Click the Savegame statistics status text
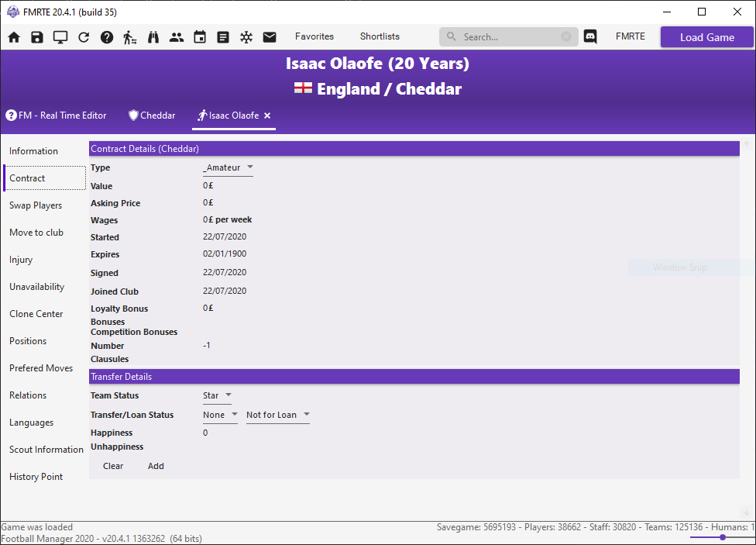Viewport: 756px width, 545px height. pyautogui.click(x=596, y=527)
